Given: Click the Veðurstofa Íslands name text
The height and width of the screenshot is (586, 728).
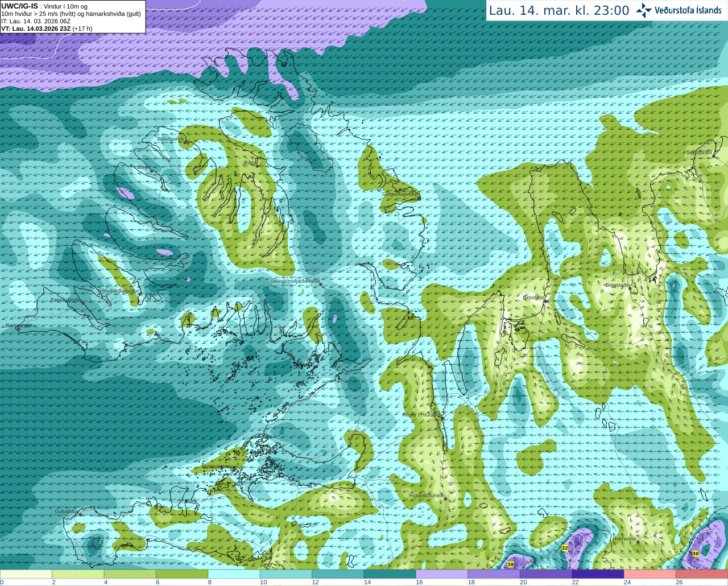Looking at the screenshot, I should click(688, 10).
